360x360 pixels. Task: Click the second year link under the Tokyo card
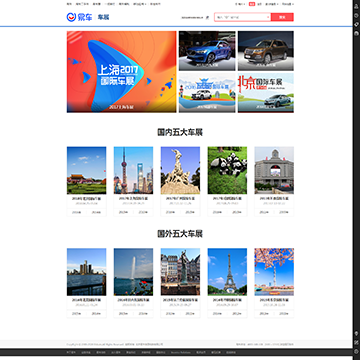[284, 314]
